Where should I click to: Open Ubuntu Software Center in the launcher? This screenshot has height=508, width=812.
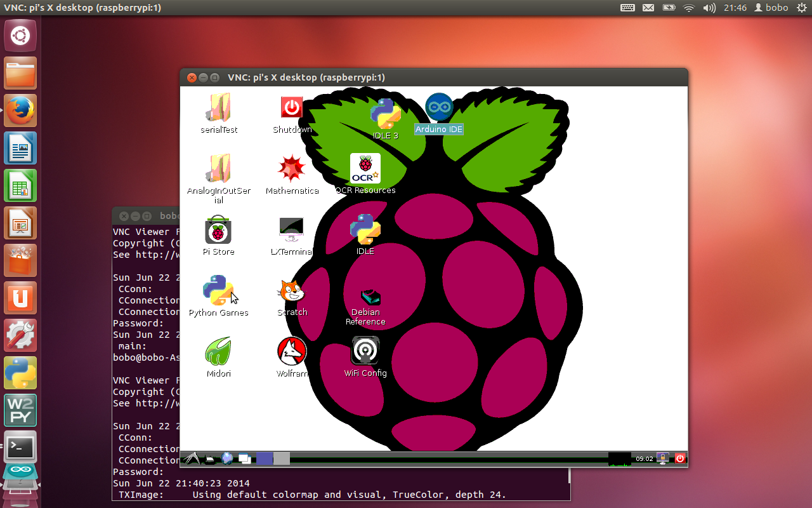point(20,260)
